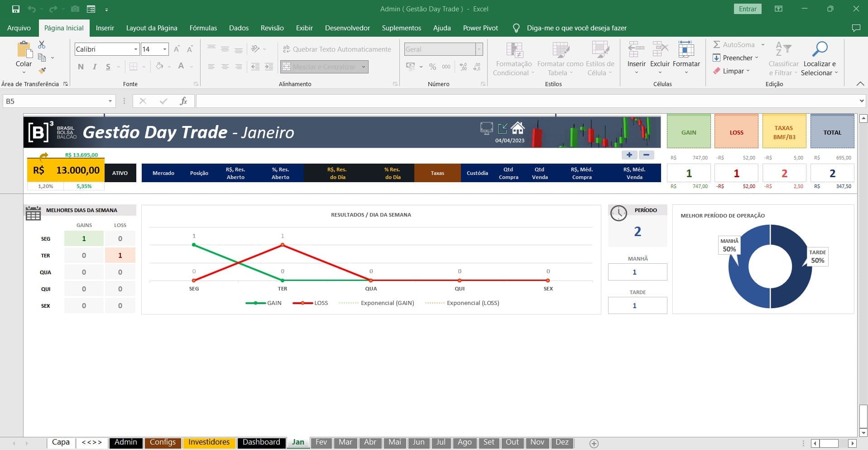Click the insert function fx icon

click(x=183, y=101)
